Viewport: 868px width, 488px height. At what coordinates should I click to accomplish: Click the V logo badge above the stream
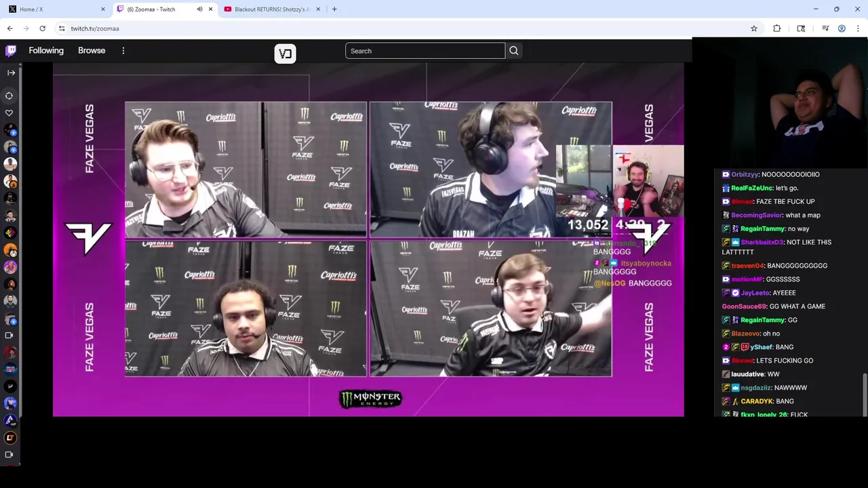click(285, 54)
